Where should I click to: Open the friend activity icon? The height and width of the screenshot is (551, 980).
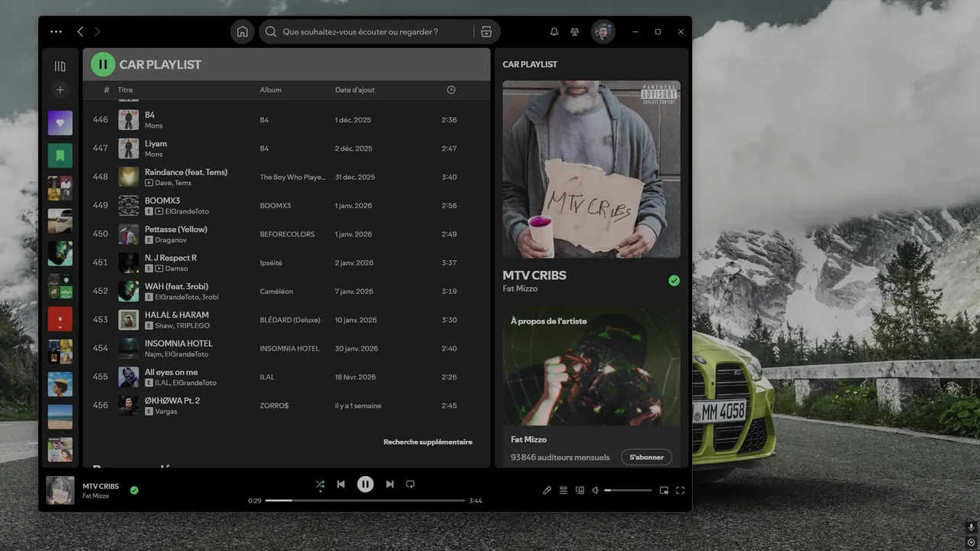(574, 31)
